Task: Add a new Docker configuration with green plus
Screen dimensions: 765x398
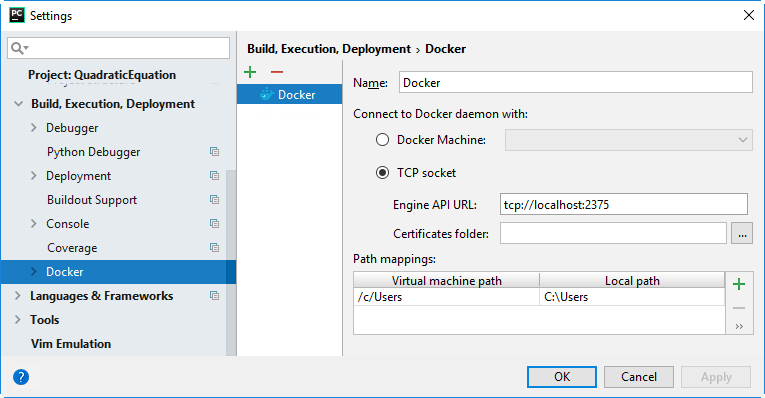Action: coord(250,72)
